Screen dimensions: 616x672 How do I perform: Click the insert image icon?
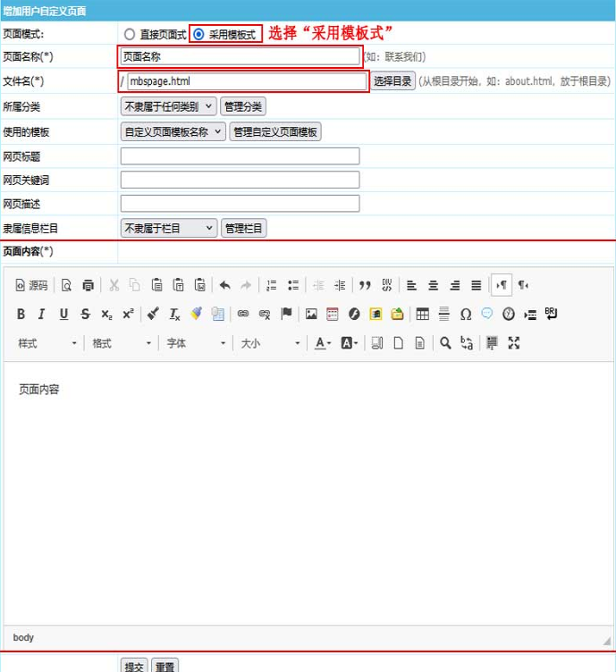click(311, 315)
